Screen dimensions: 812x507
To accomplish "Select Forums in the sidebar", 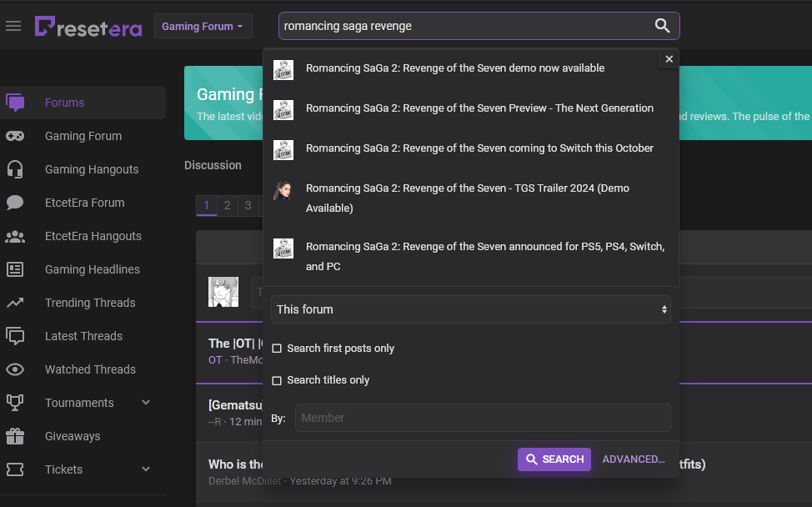I will [x=65, y=103].
